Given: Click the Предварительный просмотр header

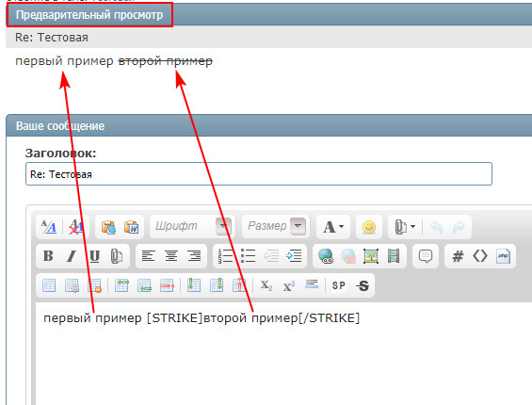Looking at the screenshot, I should 89,15.
